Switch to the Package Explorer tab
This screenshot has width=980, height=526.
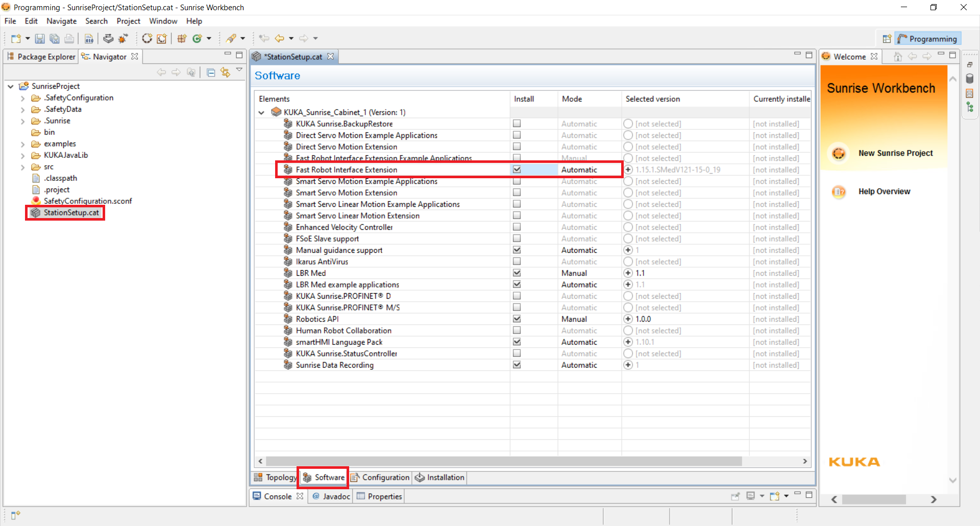(41, 57)
